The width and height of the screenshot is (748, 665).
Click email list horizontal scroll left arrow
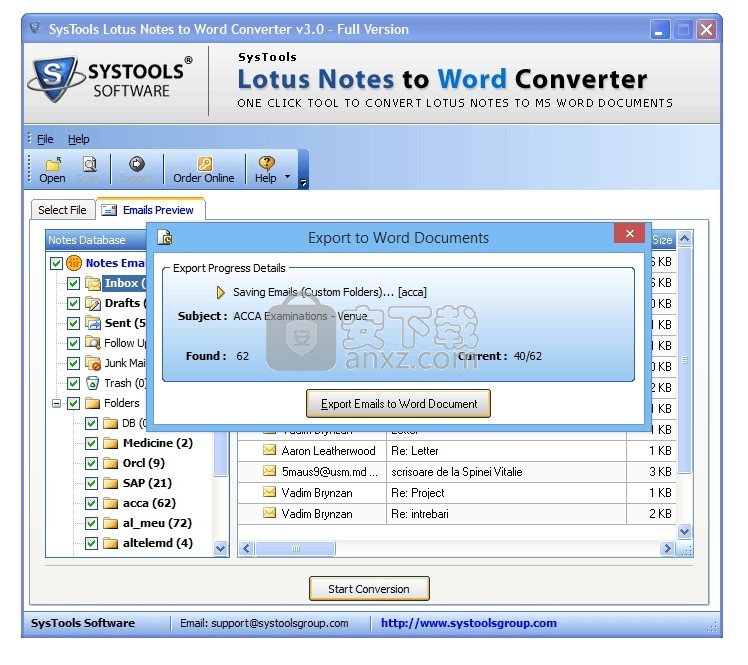coord(246,549)
